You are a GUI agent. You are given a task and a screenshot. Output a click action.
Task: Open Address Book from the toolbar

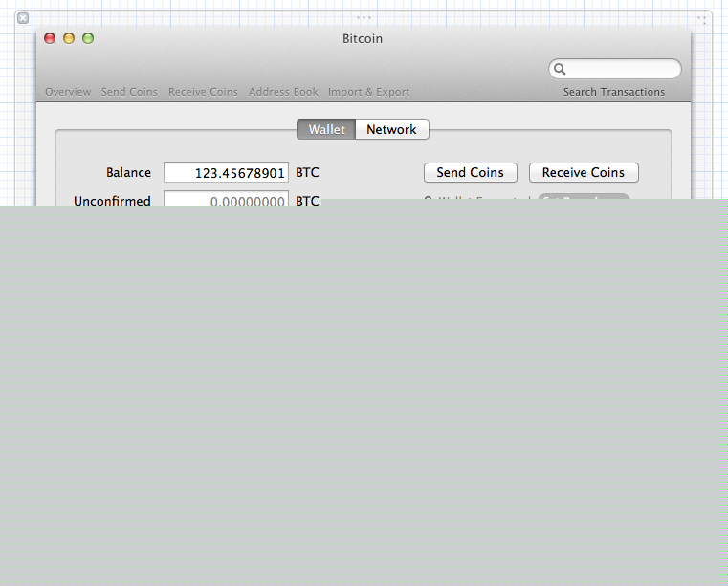[x=283, y=92]
